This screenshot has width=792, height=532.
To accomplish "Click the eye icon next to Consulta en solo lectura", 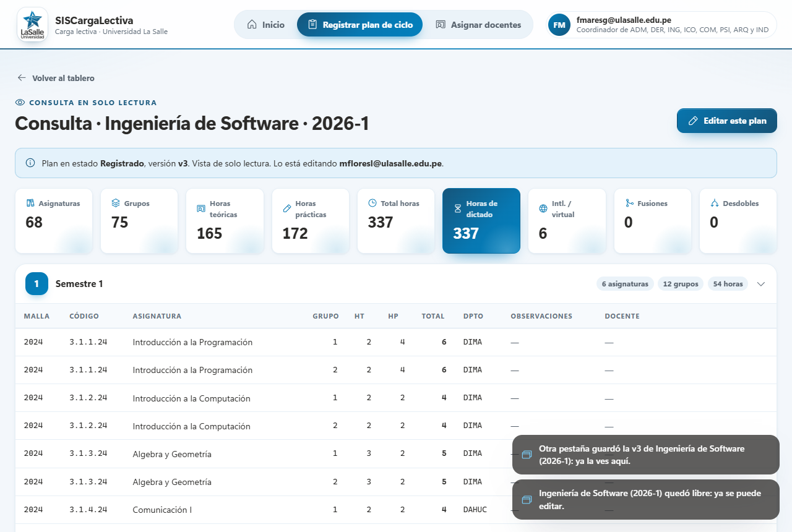I will 20,103.
